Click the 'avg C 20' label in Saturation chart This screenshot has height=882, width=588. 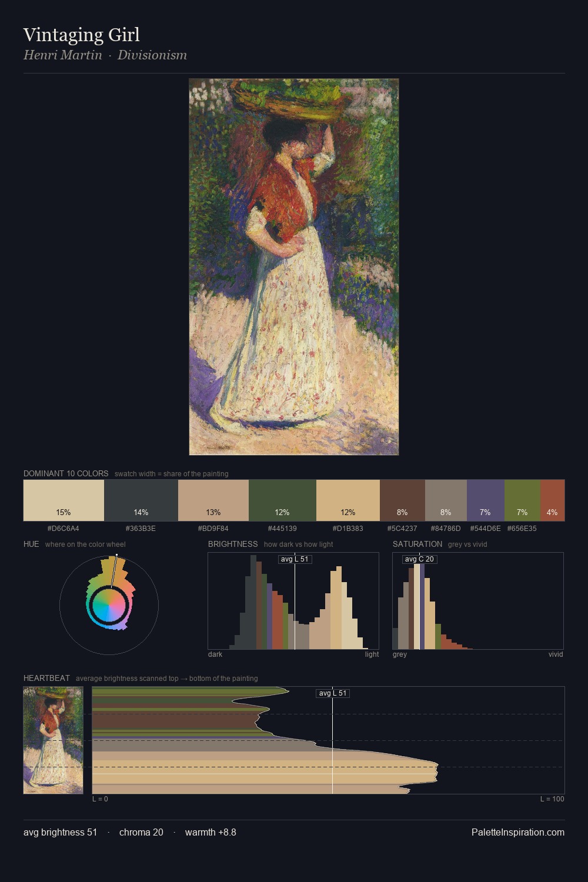[419, 559]
